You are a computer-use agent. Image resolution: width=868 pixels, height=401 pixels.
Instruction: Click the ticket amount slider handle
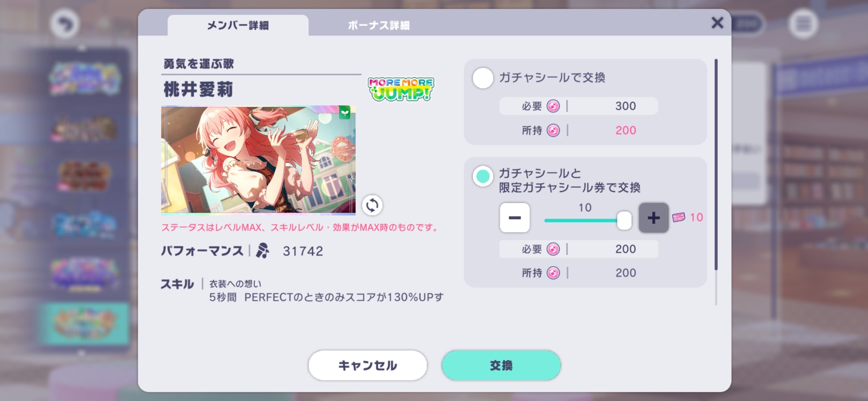[x=624, y=221]
